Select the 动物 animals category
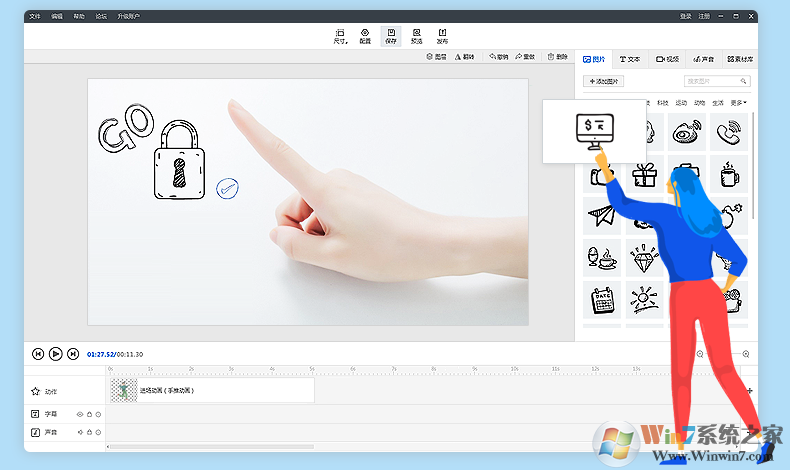 tap(699, 103)
